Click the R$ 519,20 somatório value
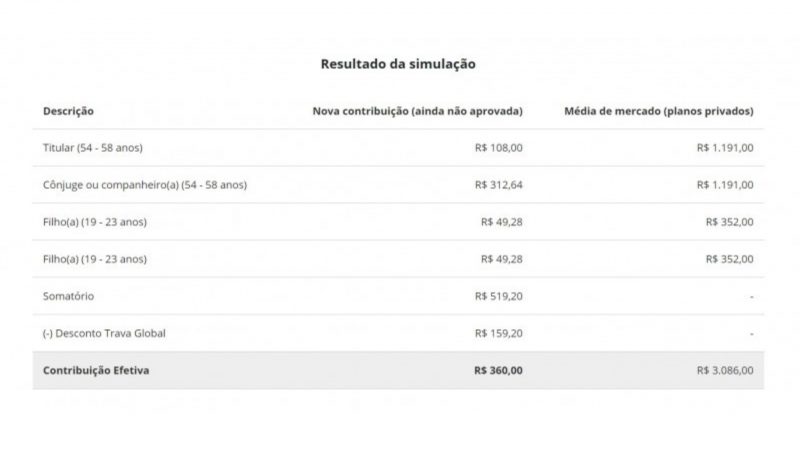Screen dimensions: 800x450 point(498,296)
